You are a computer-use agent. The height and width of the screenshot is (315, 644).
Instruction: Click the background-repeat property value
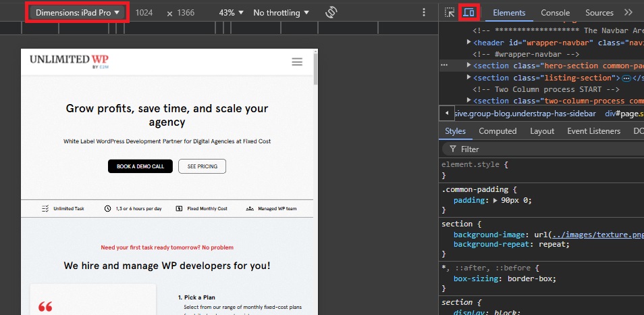(x=553, y=244)
